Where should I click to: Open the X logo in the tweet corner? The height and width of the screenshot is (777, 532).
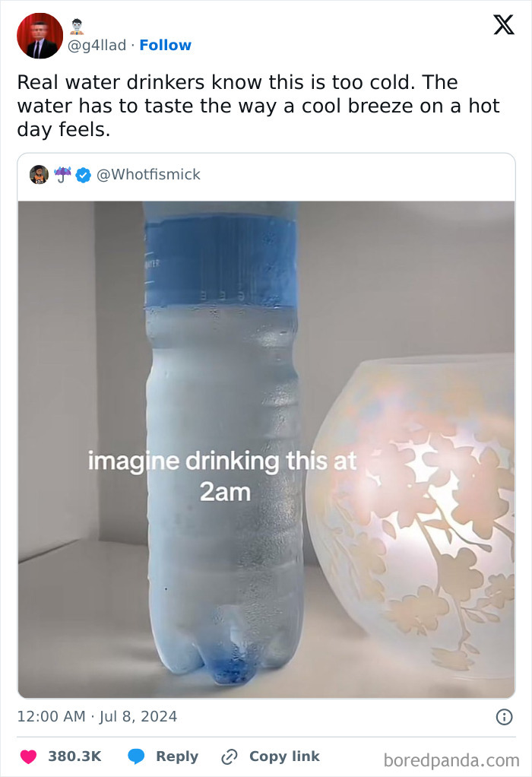pyautogui.click(x=504, y=24)
